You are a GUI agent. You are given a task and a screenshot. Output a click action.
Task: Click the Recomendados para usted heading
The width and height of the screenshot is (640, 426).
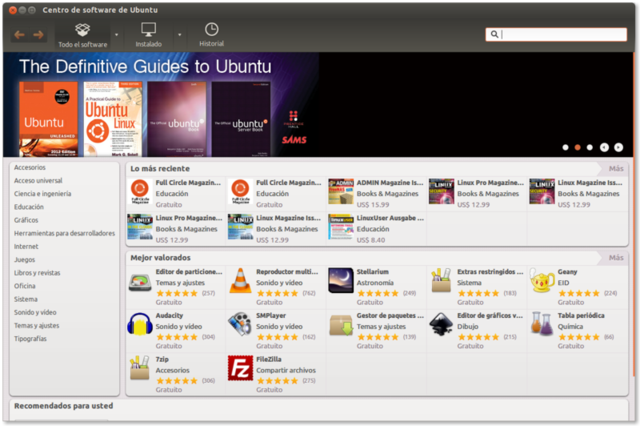(x=64, y=406)
